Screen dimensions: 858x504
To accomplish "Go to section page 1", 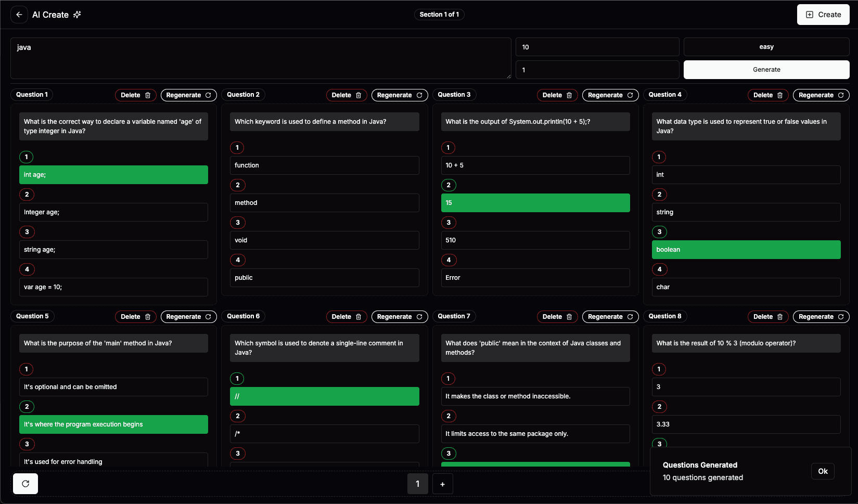I will [x=417, y=484].
